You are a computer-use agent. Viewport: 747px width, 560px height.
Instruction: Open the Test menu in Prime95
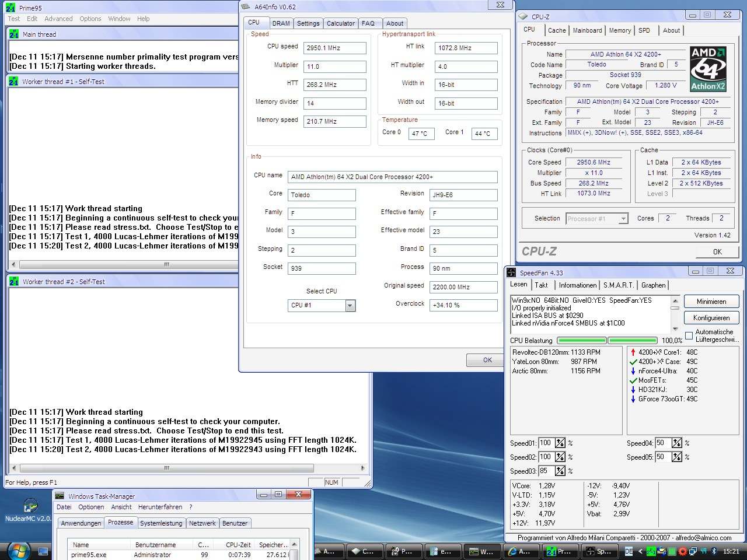(14, 19)
